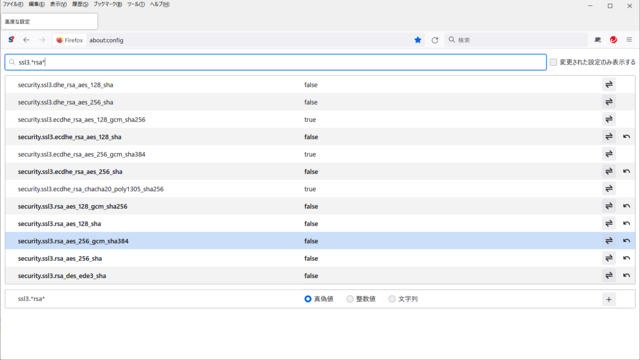This screenshot has height=360, width=640.
Task: Toggle security.ssl3.ecdhe_rsa_aes_256_sha value
Action: [x=609, y=171]
